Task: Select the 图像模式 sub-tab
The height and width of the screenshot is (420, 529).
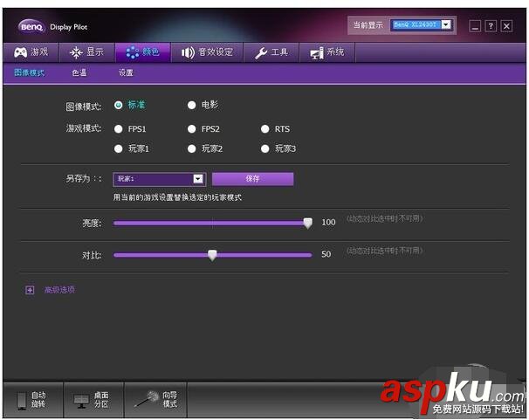Action: [x=30, y=72]
